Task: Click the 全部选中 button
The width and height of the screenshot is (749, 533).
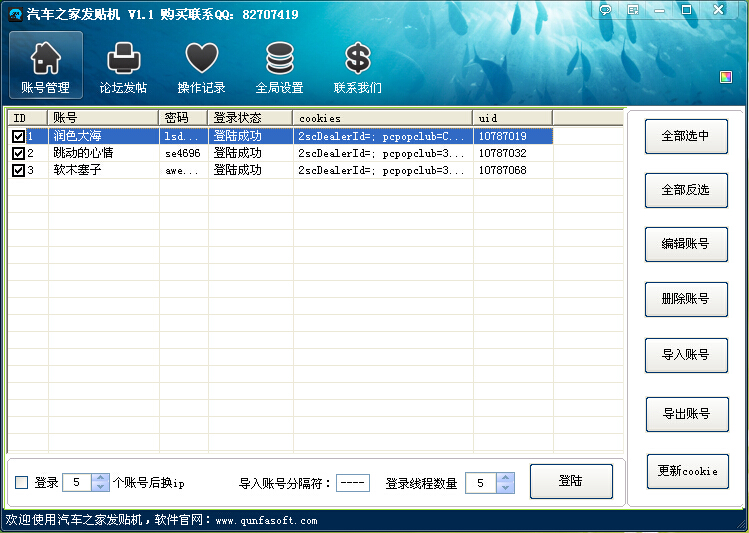Action: click(685, 136)
